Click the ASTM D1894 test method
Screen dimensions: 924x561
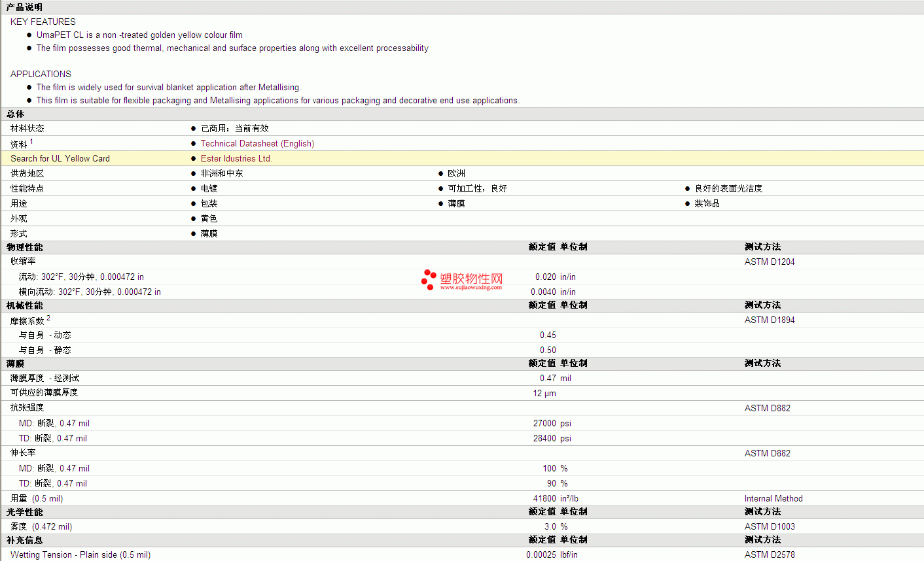pyautogui.click(x=770, y=320)
